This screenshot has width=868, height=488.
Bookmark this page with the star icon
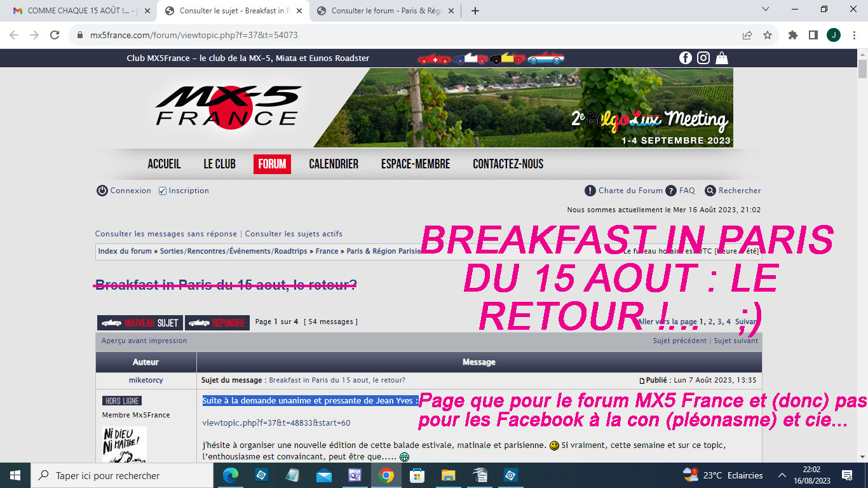point(768,36)
